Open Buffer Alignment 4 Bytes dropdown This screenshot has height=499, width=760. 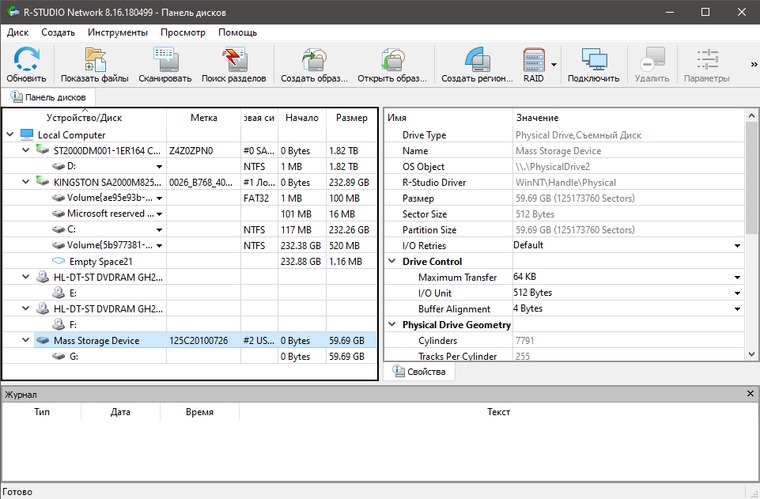tap(737, 309)
